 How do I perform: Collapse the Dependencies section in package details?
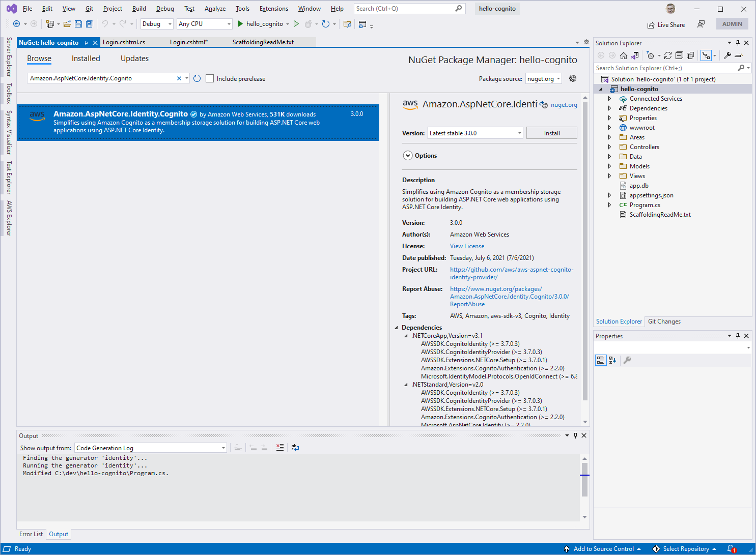pyautogui.click(x=397, y=328)
